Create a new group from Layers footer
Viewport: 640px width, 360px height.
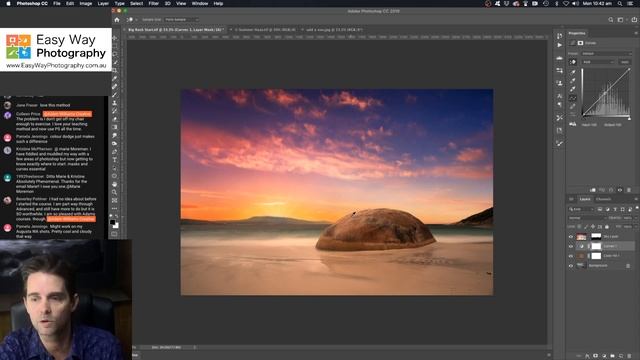[612, 356]
